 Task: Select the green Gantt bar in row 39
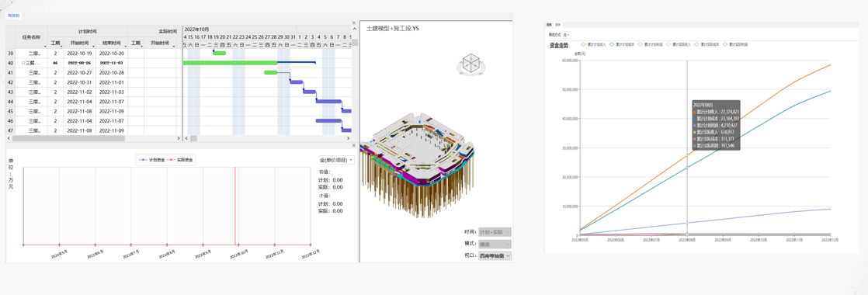point(220,53)
